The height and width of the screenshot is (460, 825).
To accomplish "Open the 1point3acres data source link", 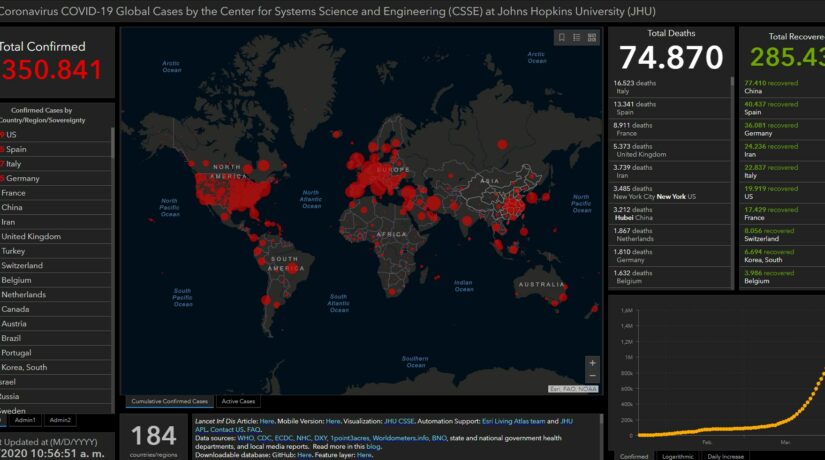I will coord(350,438).
